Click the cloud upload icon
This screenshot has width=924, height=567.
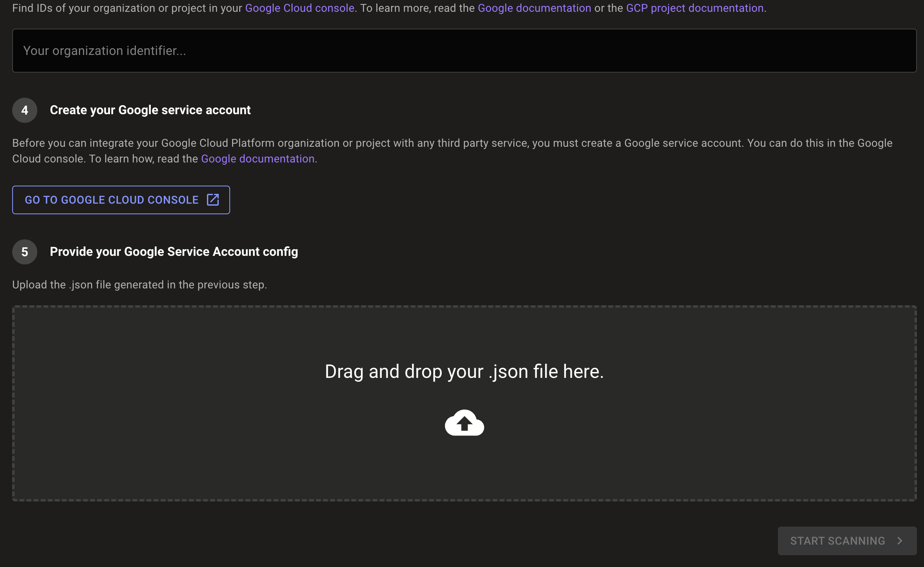point(464,423)
